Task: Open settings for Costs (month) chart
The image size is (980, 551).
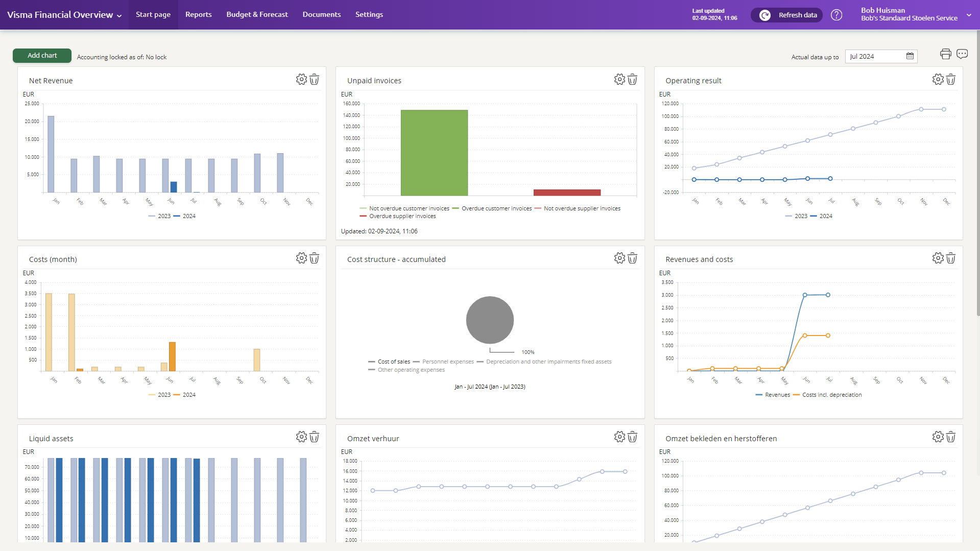Action: point(301,258)
